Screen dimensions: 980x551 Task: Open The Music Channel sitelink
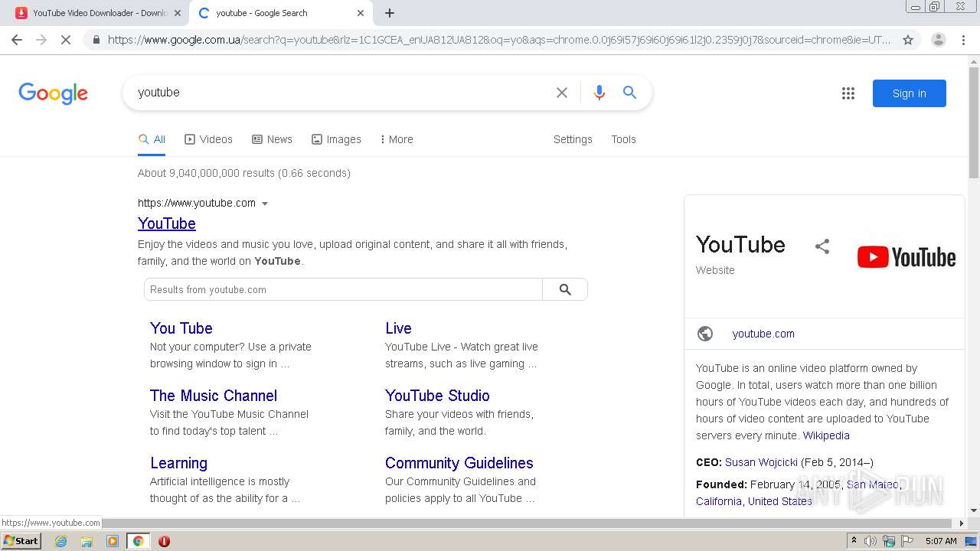214,396
